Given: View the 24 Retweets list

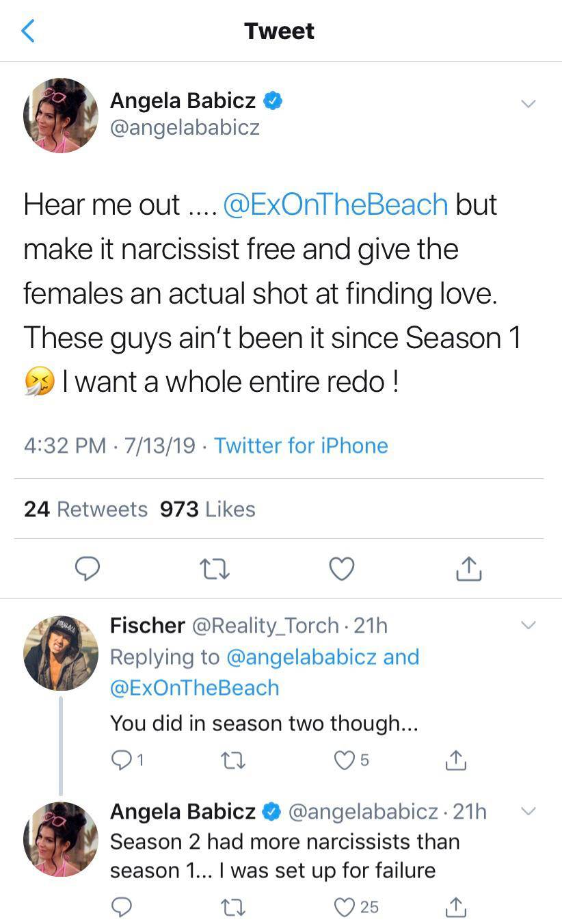Looking at the screenshot, I should 85,510.
